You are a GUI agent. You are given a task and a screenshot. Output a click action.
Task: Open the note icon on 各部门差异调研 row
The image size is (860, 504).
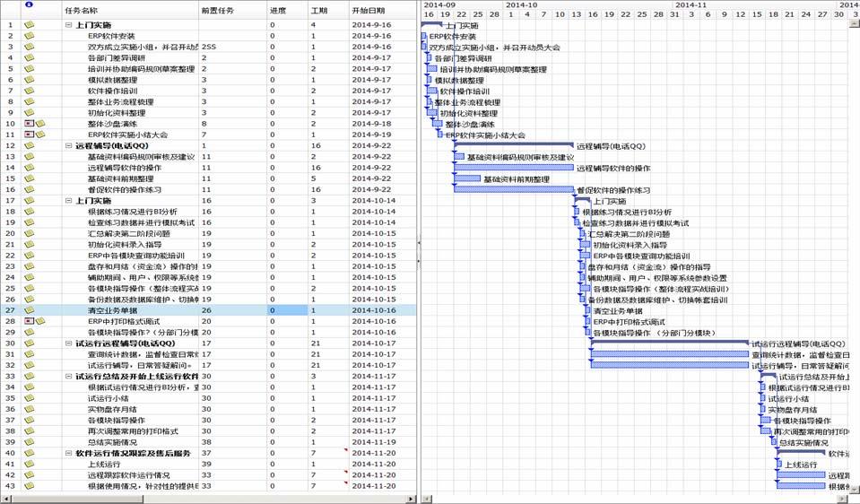29,57
